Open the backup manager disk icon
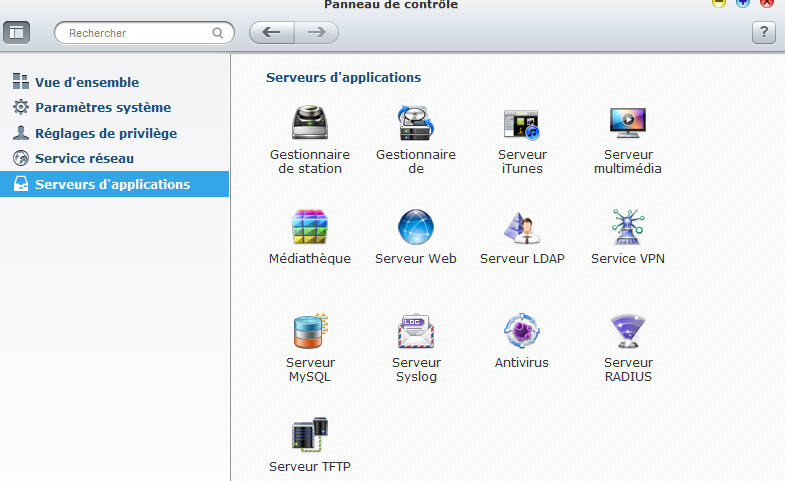Screen dimensions: 785x481 coord(416,123)
